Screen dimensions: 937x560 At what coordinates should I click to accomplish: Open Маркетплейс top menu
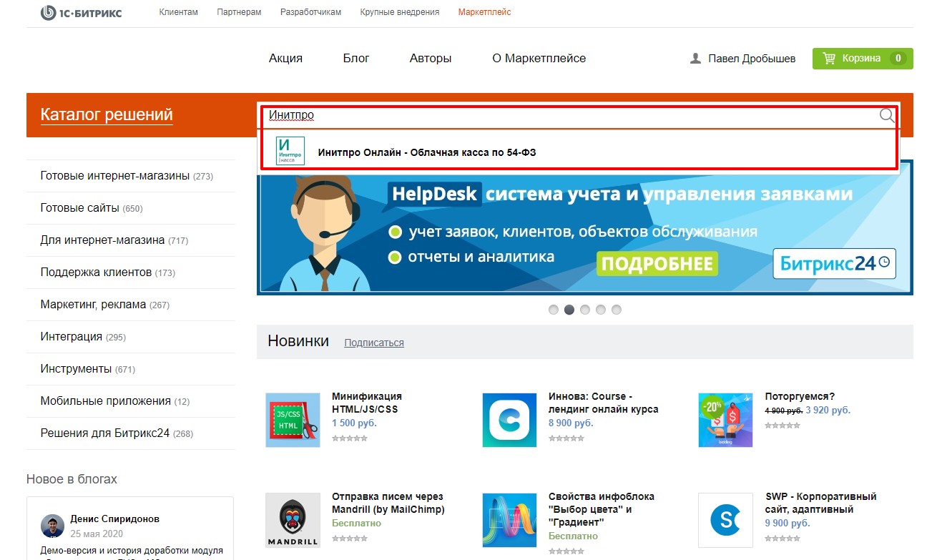(485, 12)
